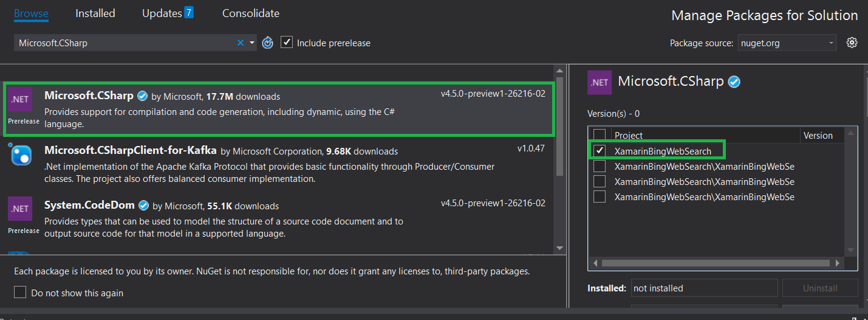Toggle Do not show this again checkbox

(x=20, y=293)
